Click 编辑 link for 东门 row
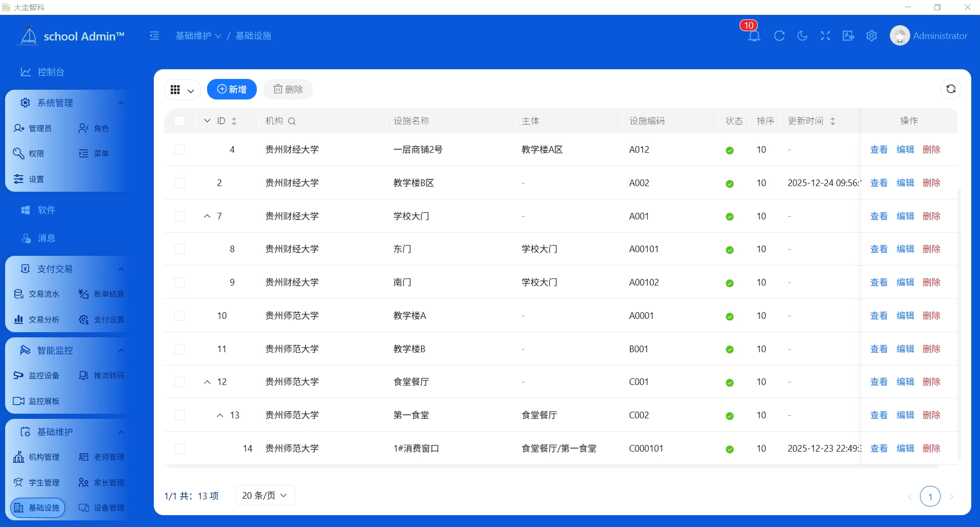Viewport: 980px width, 527px height. pyautogui.click(x=905, y=249)
